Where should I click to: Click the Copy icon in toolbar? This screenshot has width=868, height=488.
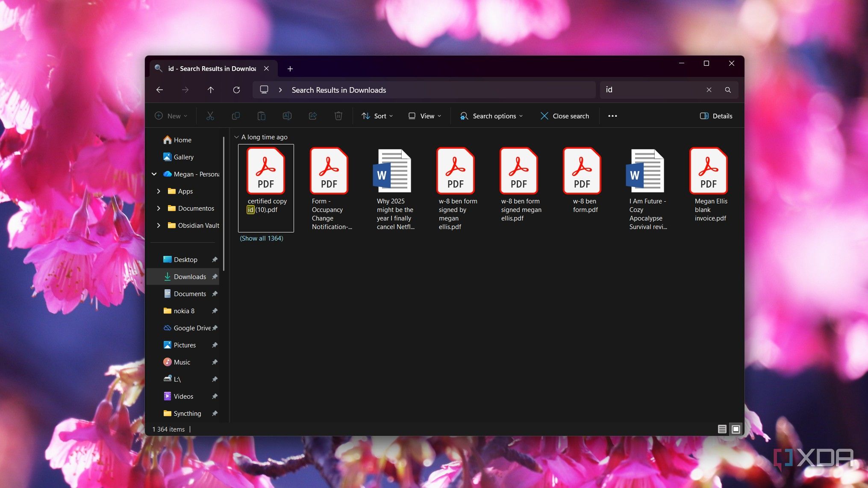click(x=235, y=116)
